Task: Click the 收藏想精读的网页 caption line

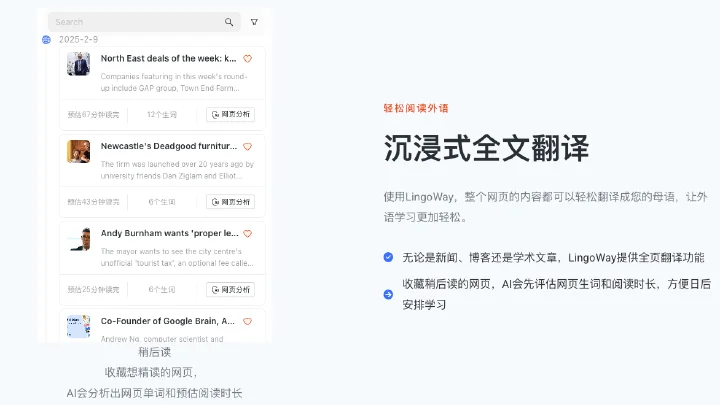Action: click(x=151, y=372)
